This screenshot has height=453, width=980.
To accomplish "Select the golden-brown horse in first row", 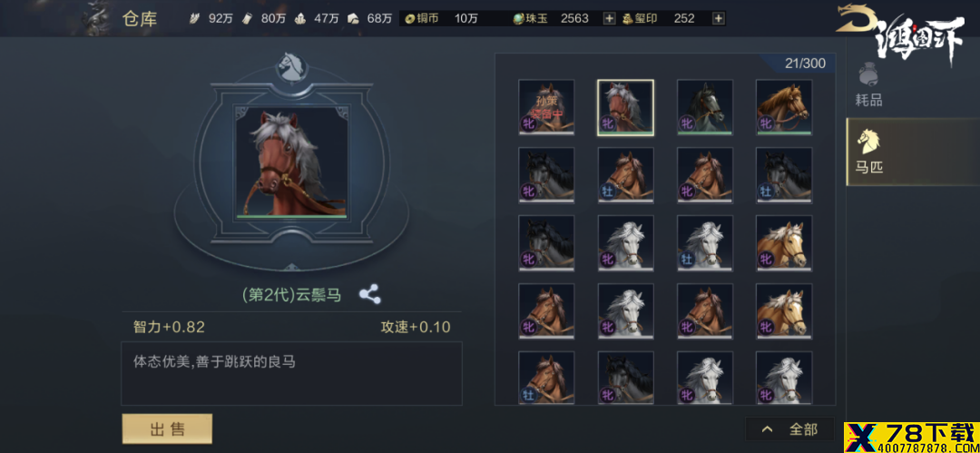I will point(784,107).
